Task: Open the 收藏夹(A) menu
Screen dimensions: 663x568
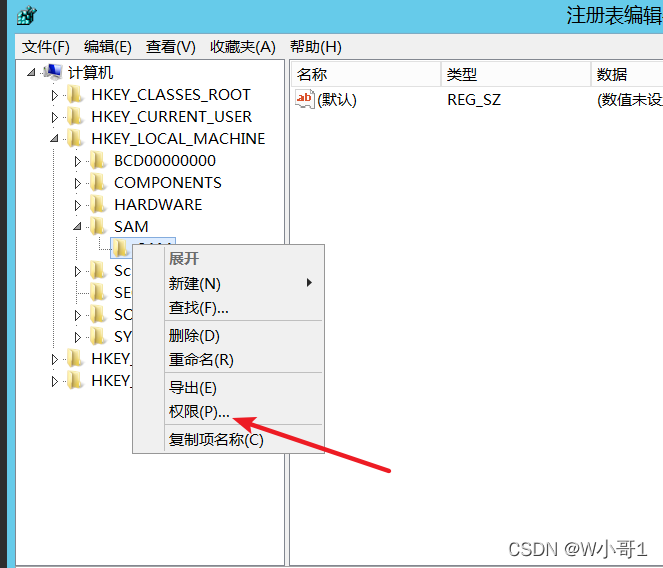Action: [243, 47]
